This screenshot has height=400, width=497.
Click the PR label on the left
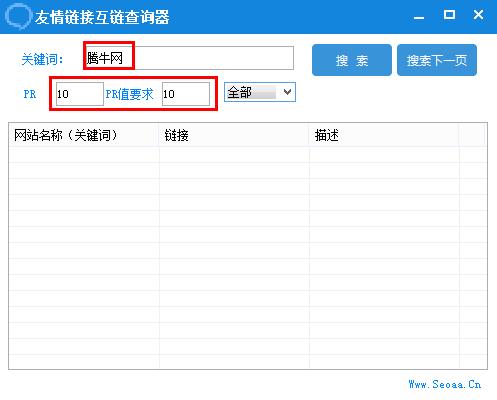pyautogui.click(x=30, y=94)
